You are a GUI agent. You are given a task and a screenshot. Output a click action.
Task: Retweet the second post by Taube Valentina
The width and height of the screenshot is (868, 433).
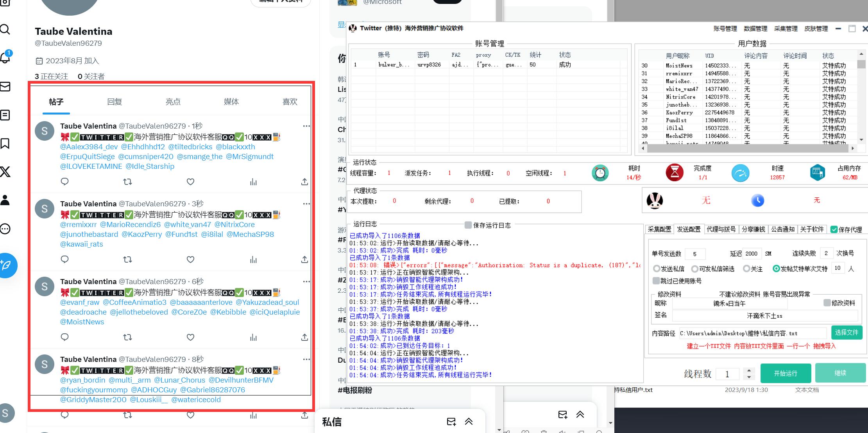pyautogui.click(x=127, y=259)
